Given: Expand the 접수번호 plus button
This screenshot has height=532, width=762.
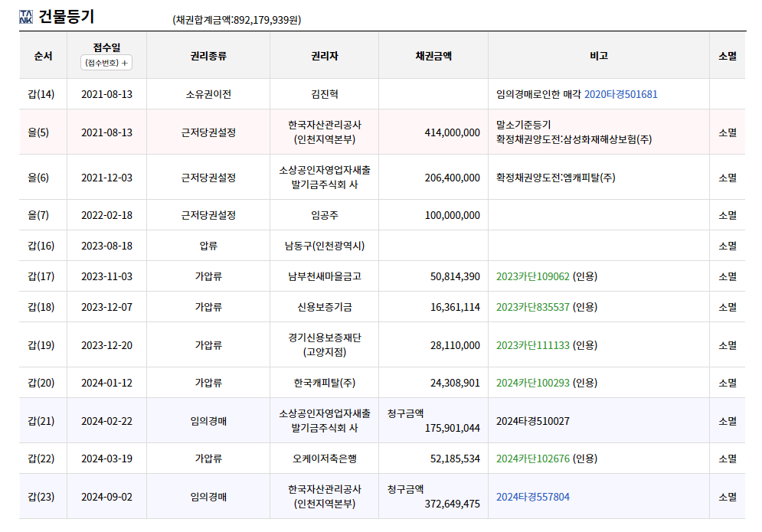Looking at the screenshot, I should pyautogui.click(x=106, y=63).
